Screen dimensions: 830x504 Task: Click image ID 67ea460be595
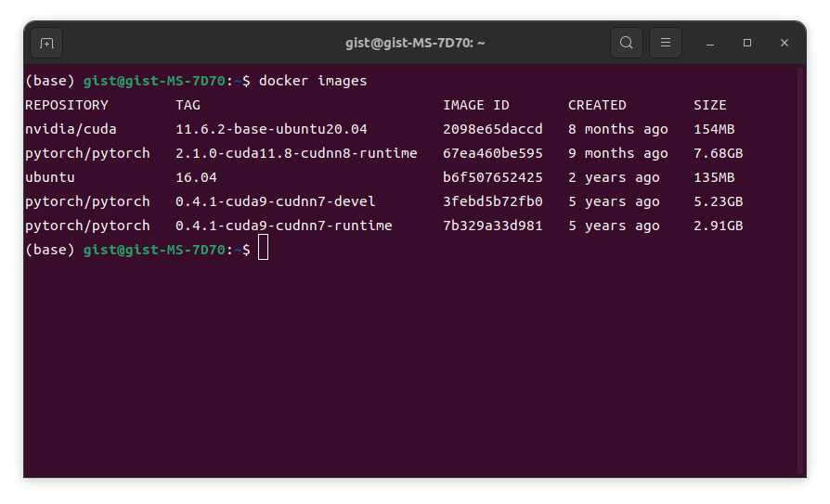tap(493, 153)
